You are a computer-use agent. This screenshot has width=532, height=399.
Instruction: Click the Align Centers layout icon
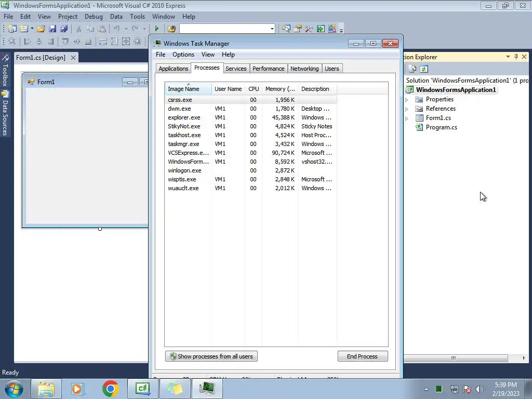39,42
